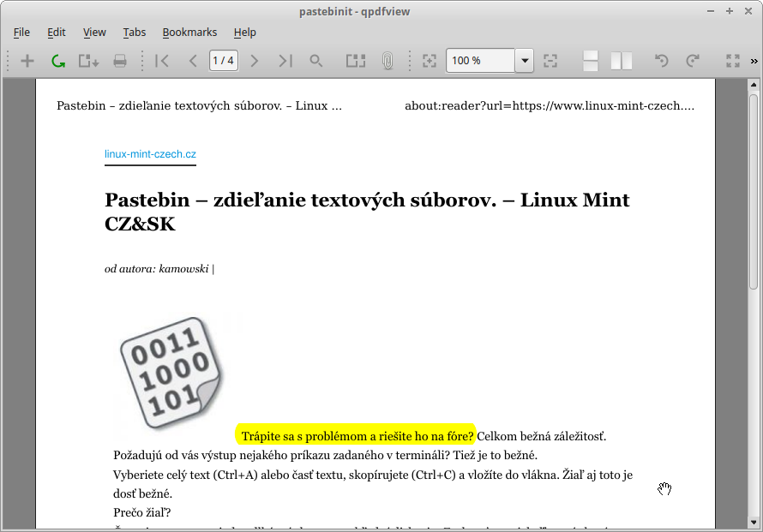Click the 100 % zoom field
The width and height of the screenshot is (763, 532).
[481, 61]
